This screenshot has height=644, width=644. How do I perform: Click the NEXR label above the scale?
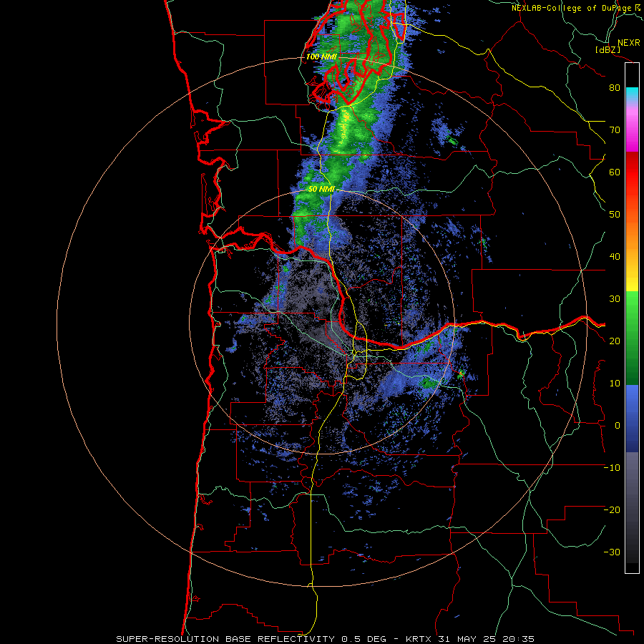point(628,43)
